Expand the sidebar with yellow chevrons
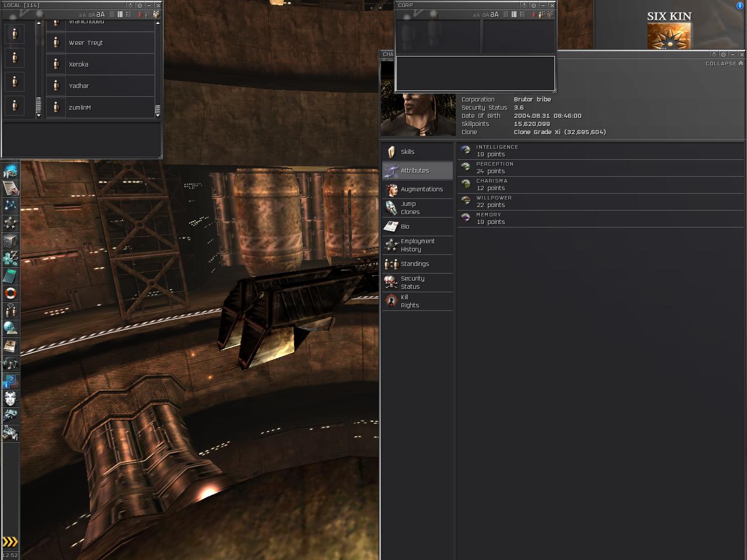The height and width of the screenshot is (560, 747). (10, 542)
